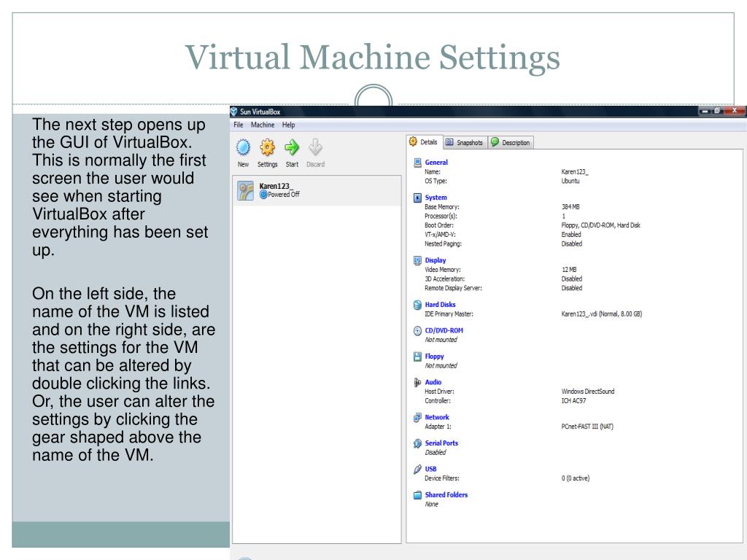Click the 'Nested Paging:' label

pos(443,244)
